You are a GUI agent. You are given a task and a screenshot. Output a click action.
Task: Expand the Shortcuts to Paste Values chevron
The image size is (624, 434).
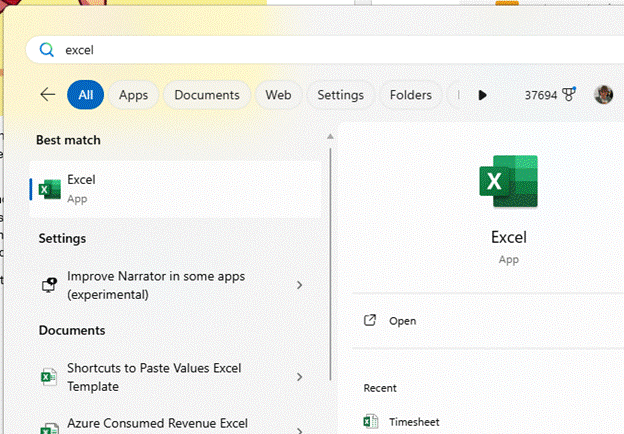(299, 377)
